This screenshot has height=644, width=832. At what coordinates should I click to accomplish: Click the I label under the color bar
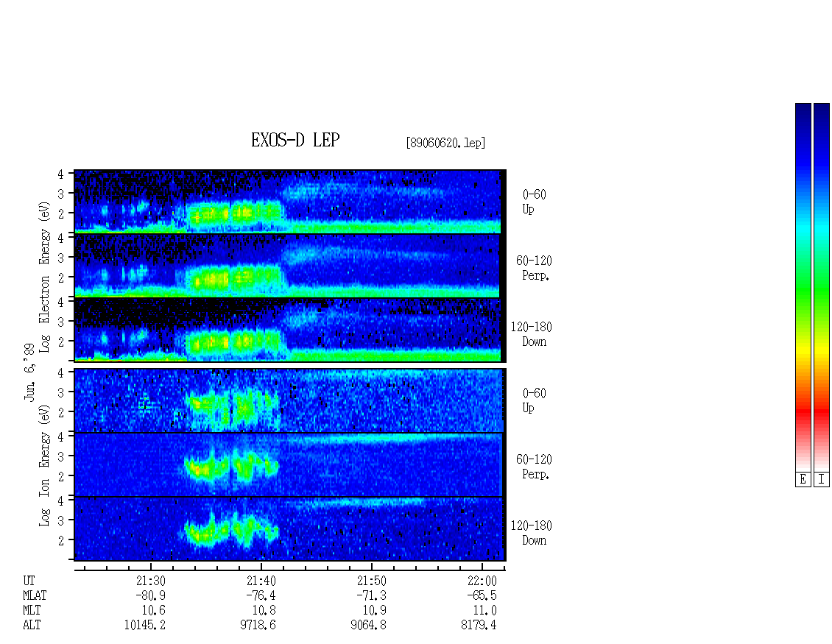(822, 479)
